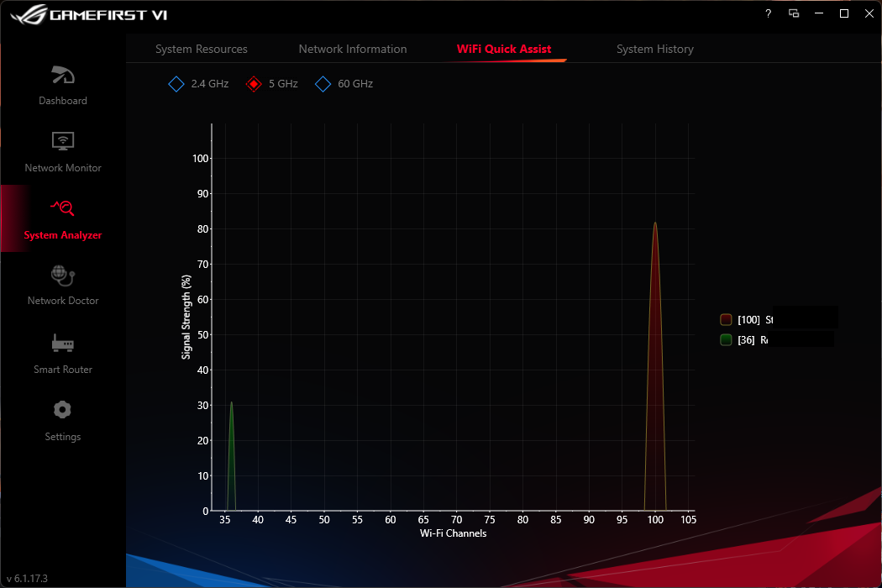Open the Smart Router icon
This screenshot has width=882, height=588.
62,344
